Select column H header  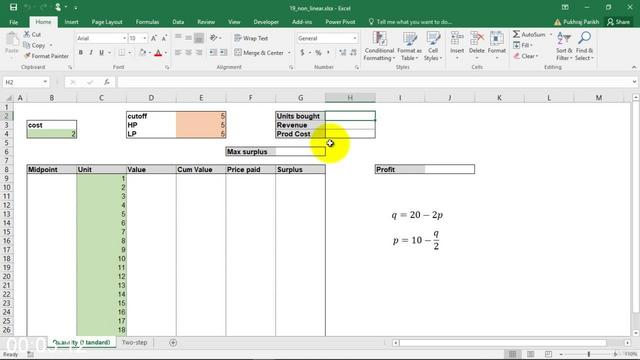[350, 98]
